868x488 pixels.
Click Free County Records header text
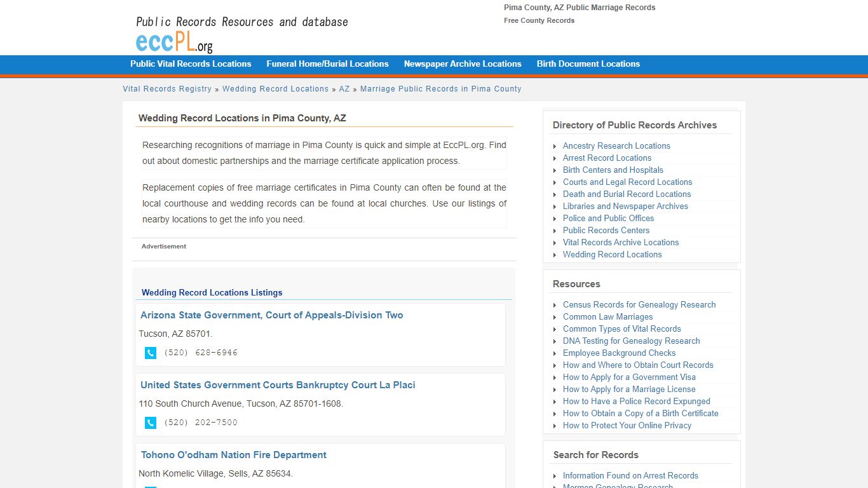pos(539,20)
